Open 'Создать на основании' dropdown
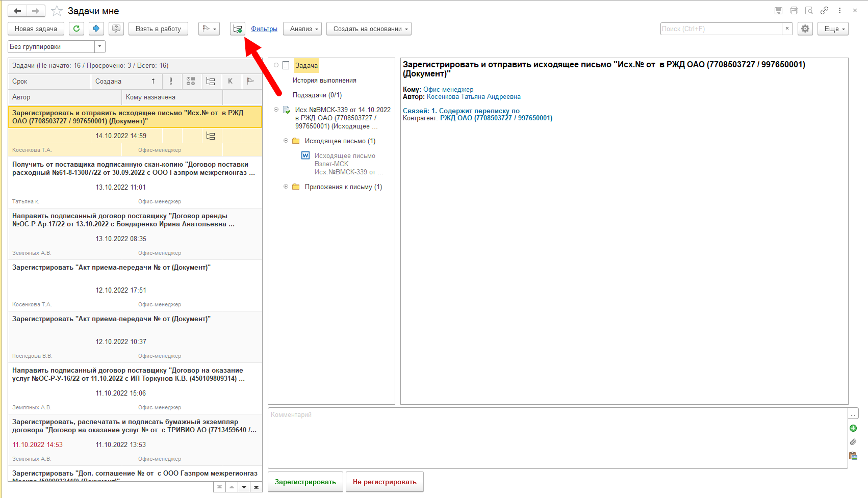The width and height of the screenshot is (868, 498). pos(369,29)
